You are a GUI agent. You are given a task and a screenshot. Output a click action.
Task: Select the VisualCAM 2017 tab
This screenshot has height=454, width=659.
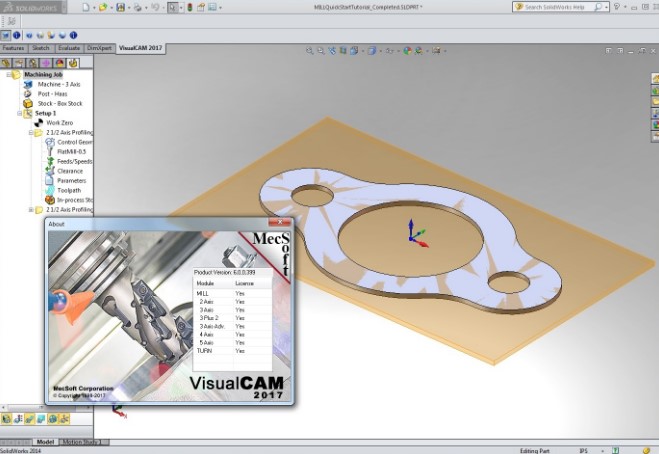click(x=140, y=48)
